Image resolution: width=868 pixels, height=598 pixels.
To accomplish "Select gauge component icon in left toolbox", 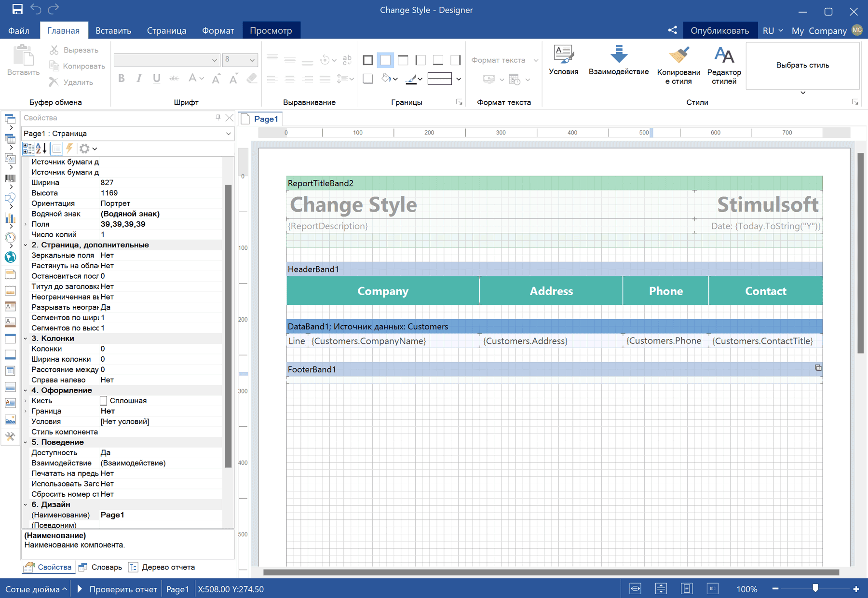I will (x=10, y=237).
